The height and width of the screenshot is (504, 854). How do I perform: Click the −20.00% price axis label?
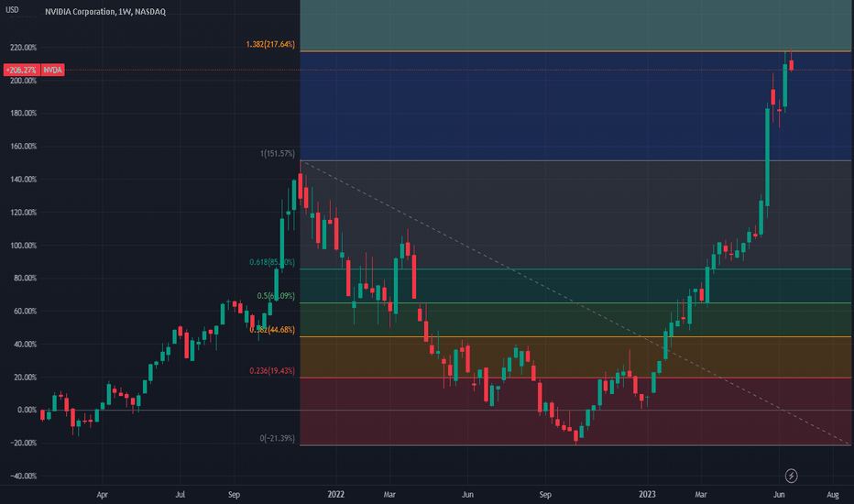24,443
